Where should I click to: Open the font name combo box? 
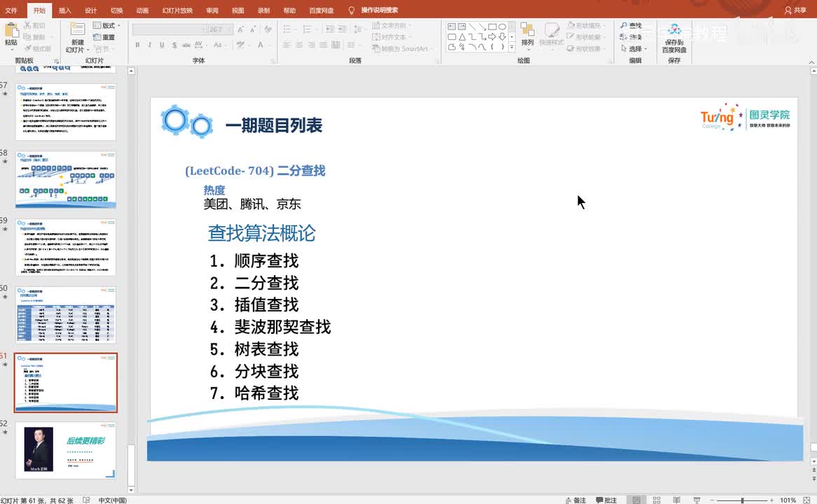(170, 29)
